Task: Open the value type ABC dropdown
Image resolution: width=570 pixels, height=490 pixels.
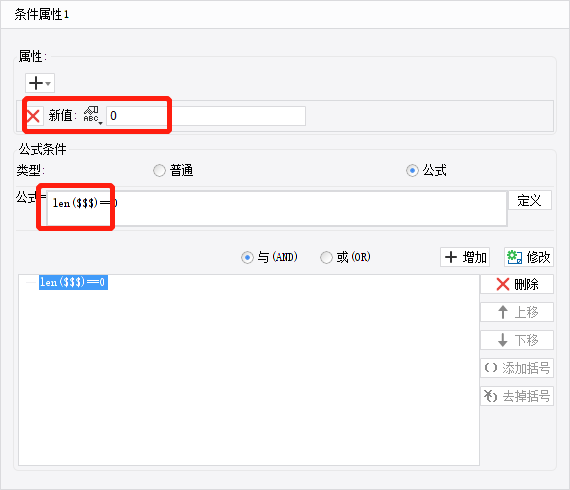Action: pos(92,116)
